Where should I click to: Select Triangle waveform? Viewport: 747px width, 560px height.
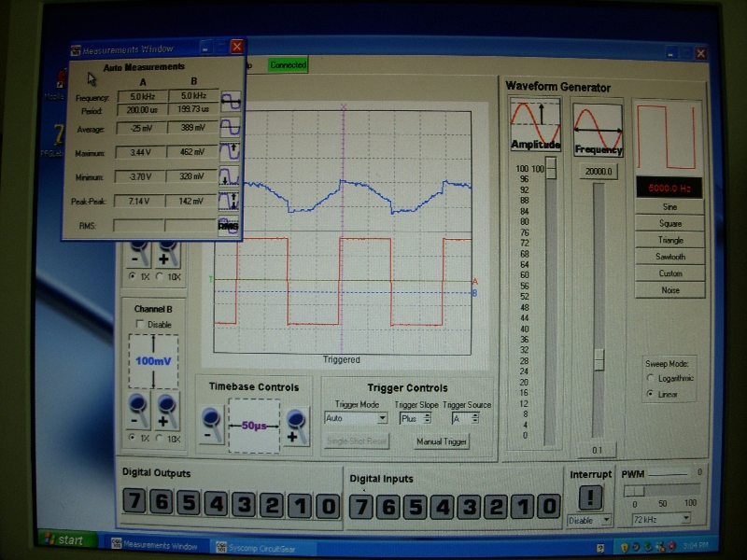(670, 240)
